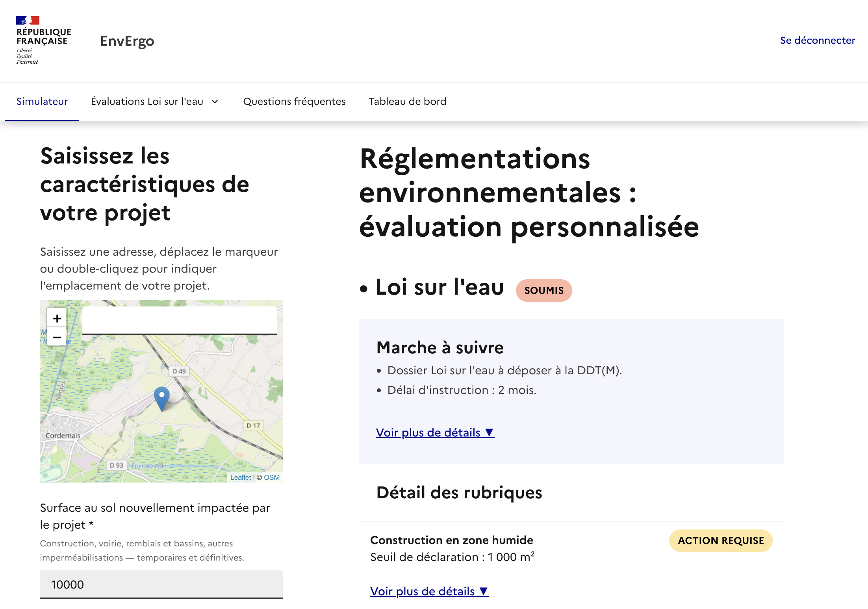Viewport: 868px width, 609px height.
Task: Click the D 17 road label on map
Action: click(x=253, y=425)
